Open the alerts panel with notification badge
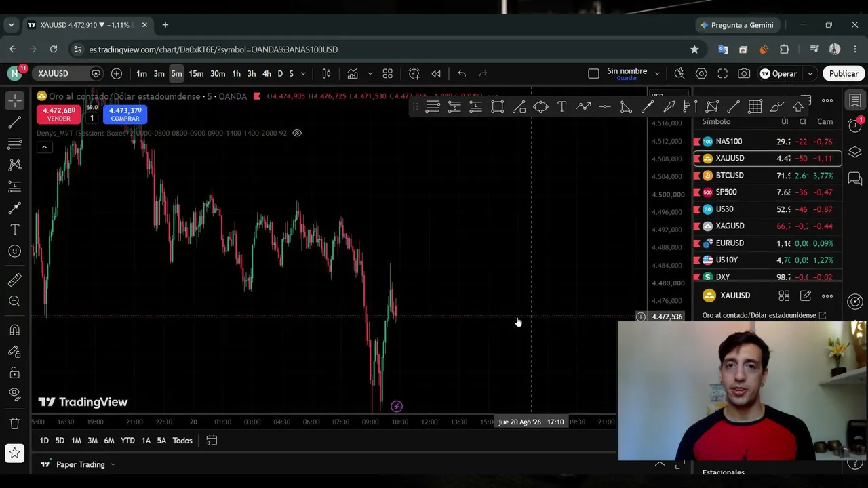 click(x=855, y=125)
